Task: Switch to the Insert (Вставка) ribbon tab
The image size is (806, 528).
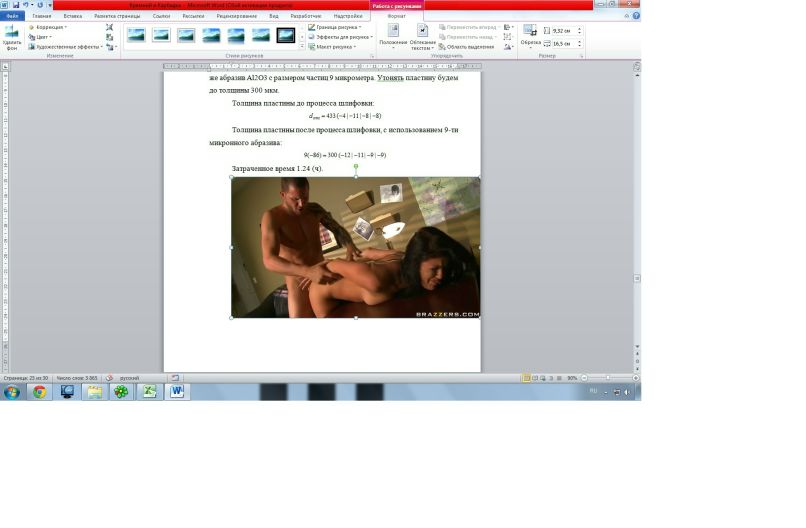Action: pyautogui.click(x=72, y=16)
